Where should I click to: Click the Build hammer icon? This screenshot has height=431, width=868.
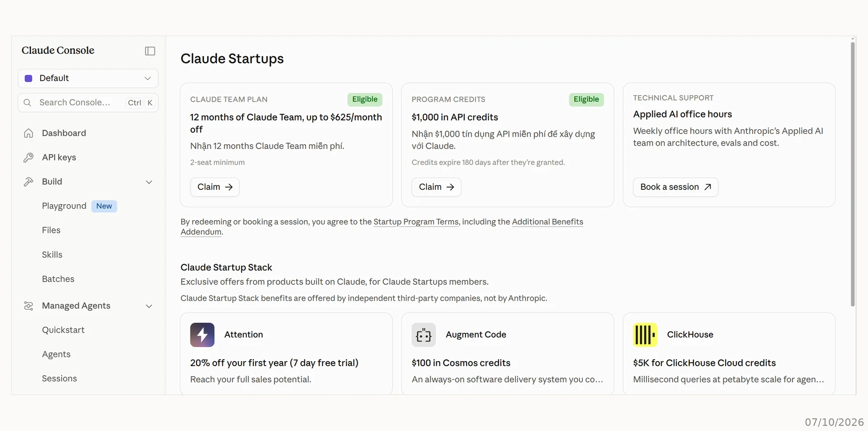(x=29, y=182)
